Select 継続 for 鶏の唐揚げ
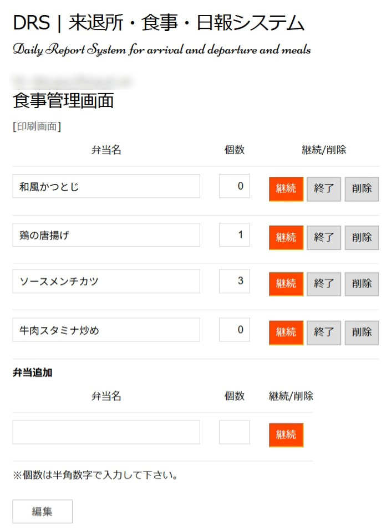Screen dimensions: 392x532 (x=286, y=238)
